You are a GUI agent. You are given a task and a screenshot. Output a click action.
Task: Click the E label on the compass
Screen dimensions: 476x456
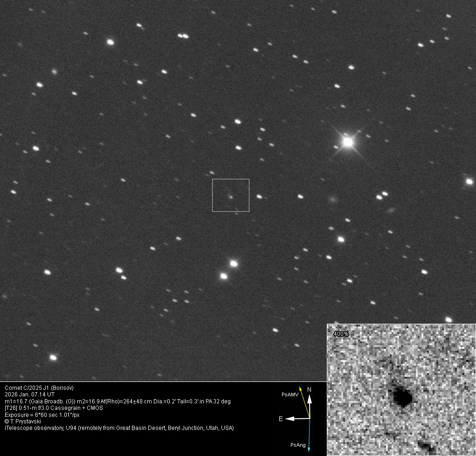point(281,419)
